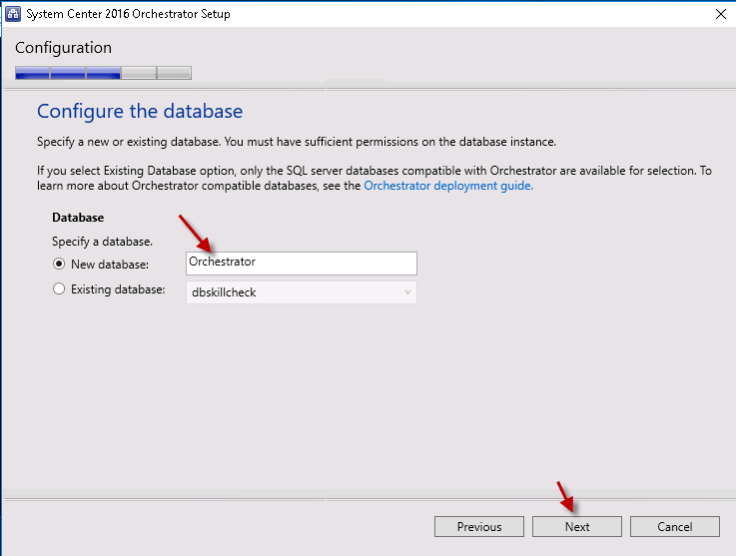
Task: Open the Orchestrator deployment guide link
Action: 448,185
